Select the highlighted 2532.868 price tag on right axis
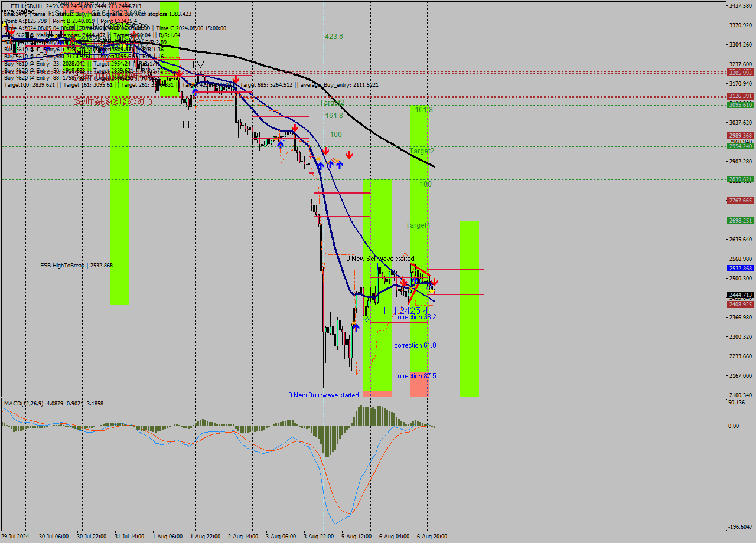 740,268
